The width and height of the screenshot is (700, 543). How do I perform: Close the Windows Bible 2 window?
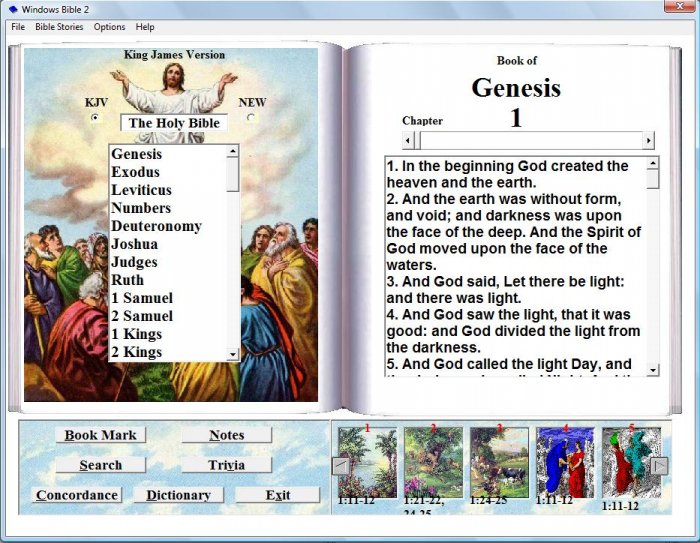pos(679,6)
